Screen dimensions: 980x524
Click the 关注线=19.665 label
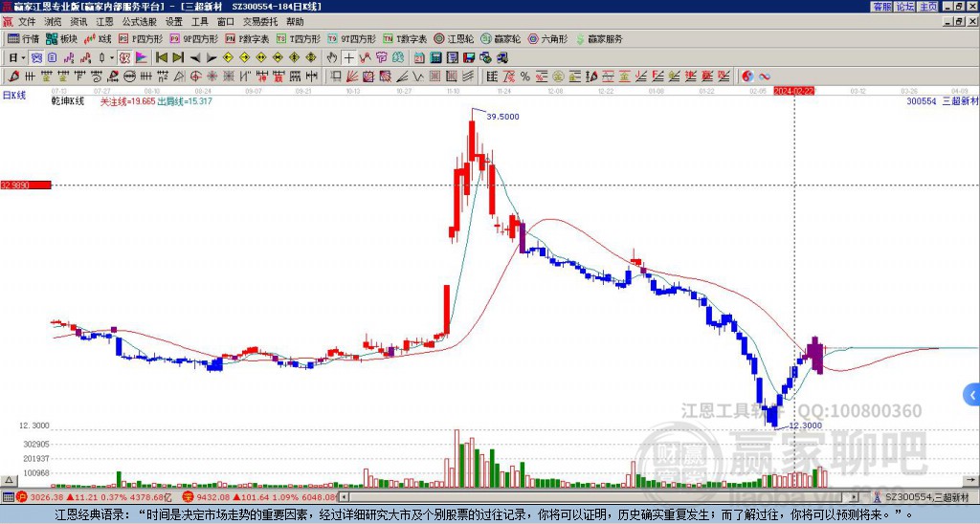coord(127,101)
